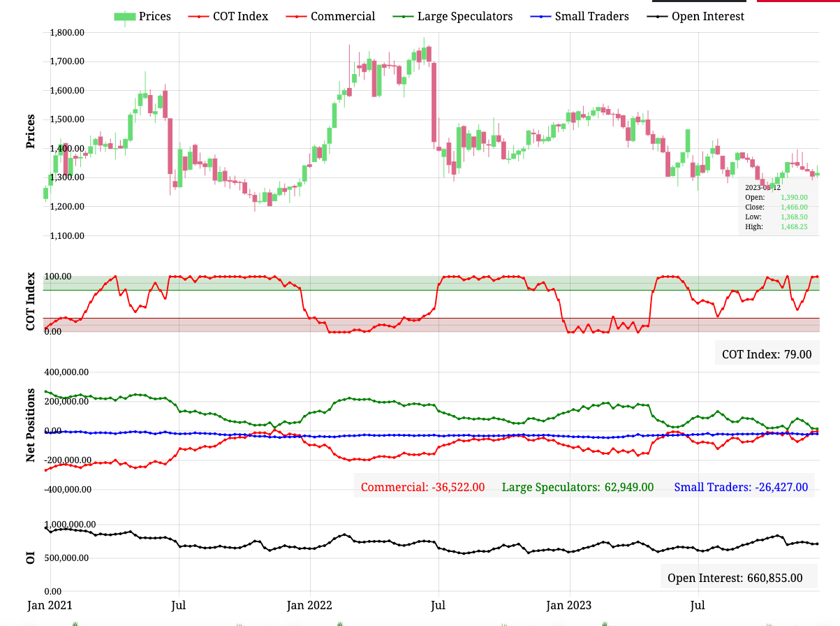Screen dimensions: 840x626
Task: Click the tooltip High value 1,468.25
Action: (x=794, y=227)
